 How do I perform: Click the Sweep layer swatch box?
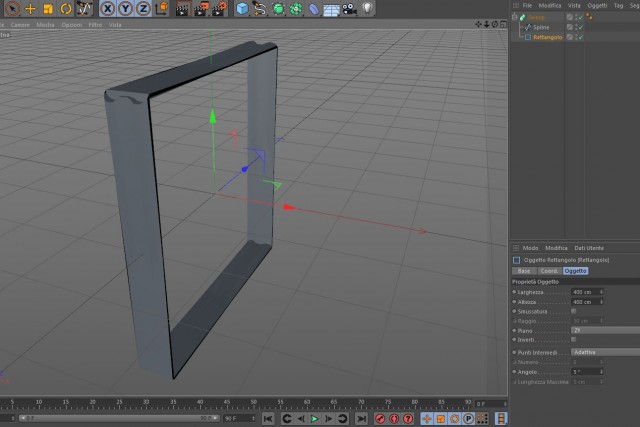pos(570,17)
